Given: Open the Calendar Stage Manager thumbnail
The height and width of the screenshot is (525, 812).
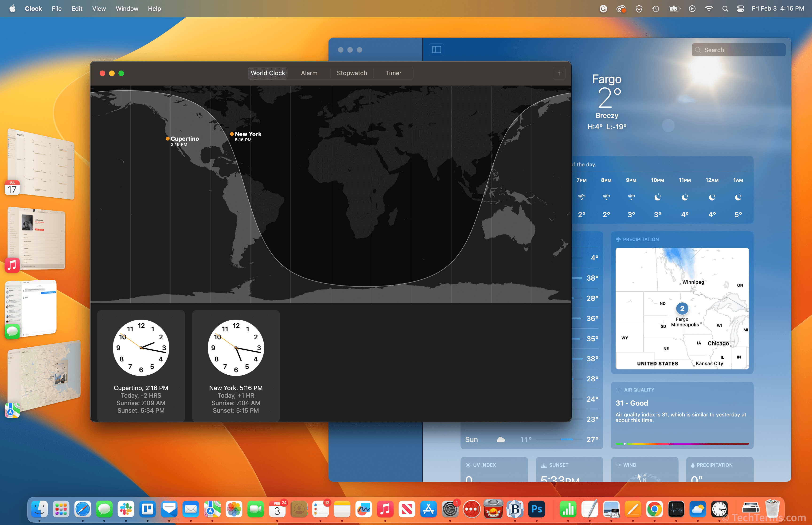Looking at the screenshot, I should click(41, 164).
